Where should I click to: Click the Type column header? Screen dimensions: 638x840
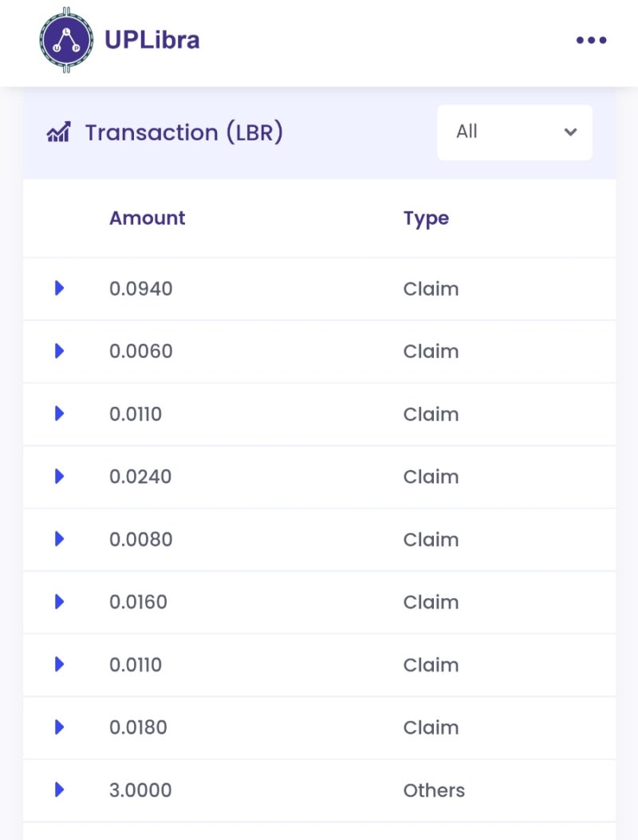point(426,219)
